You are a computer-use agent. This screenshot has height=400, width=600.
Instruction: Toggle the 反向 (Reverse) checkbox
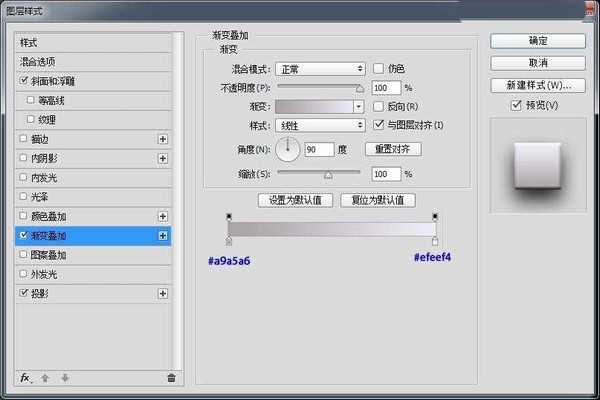tap(378, 106)
